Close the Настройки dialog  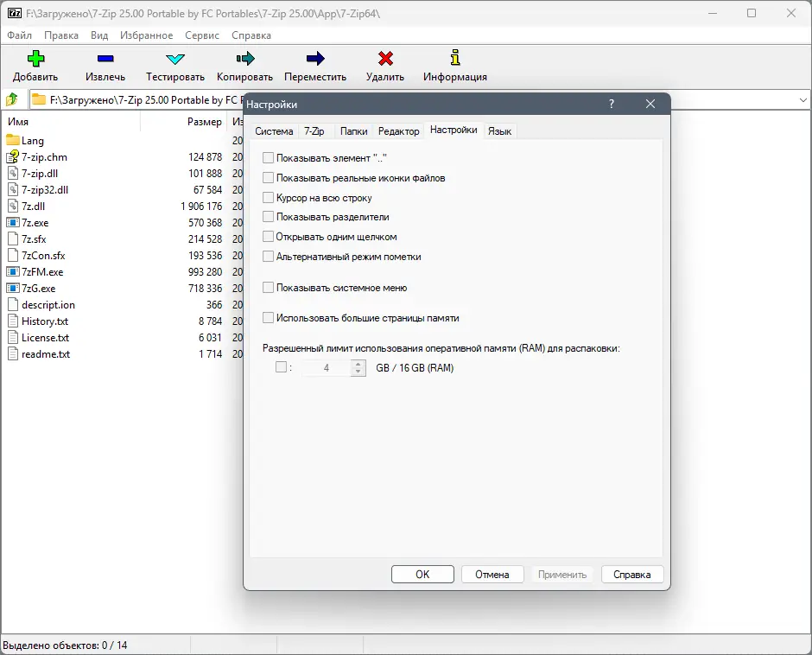[650, 104]
